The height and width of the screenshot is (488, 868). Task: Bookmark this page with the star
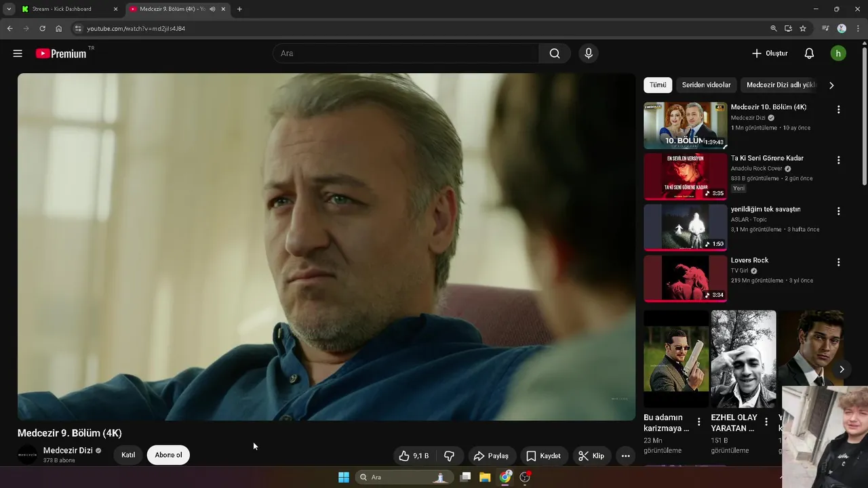[x=803, y=28]
